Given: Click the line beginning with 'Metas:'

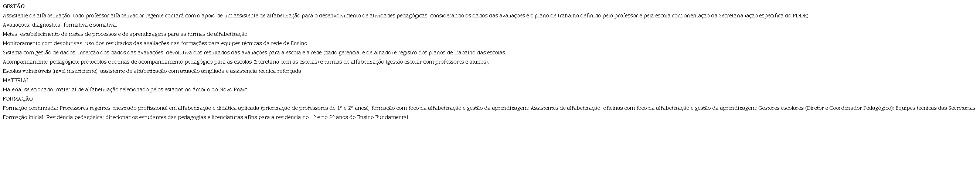Looking at the screenshot, I should pos(126,34).
